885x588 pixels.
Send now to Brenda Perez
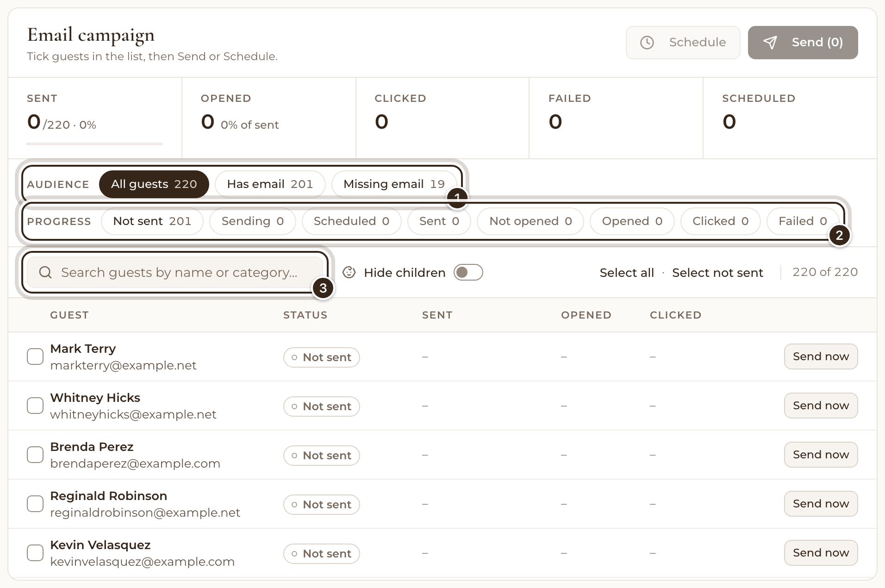tap(821, 455)
